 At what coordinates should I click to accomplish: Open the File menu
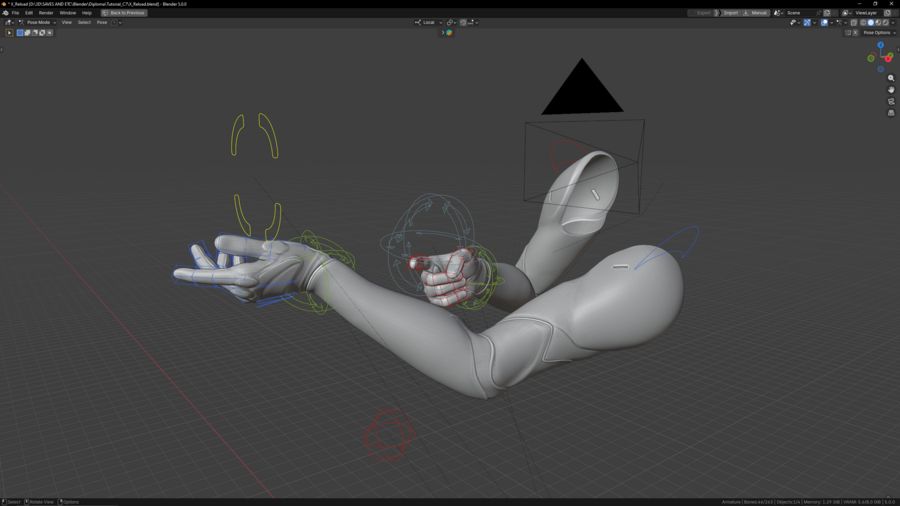(x=15, y=13)
